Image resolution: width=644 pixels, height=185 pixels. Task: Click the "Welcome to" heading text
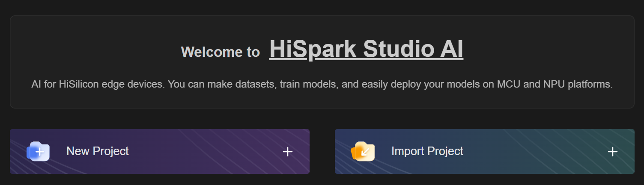tap(220, 52)
